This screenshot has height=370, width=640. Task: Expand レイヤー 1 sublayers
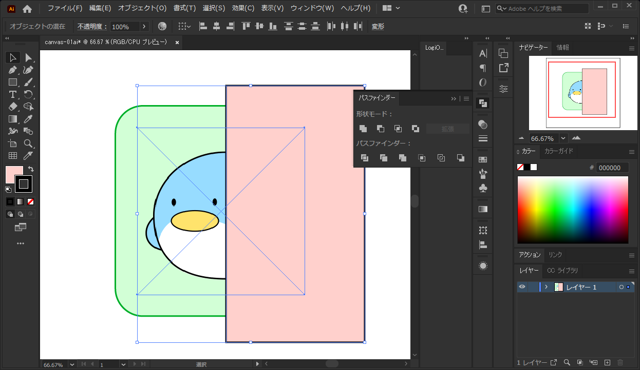click(546, 287)
